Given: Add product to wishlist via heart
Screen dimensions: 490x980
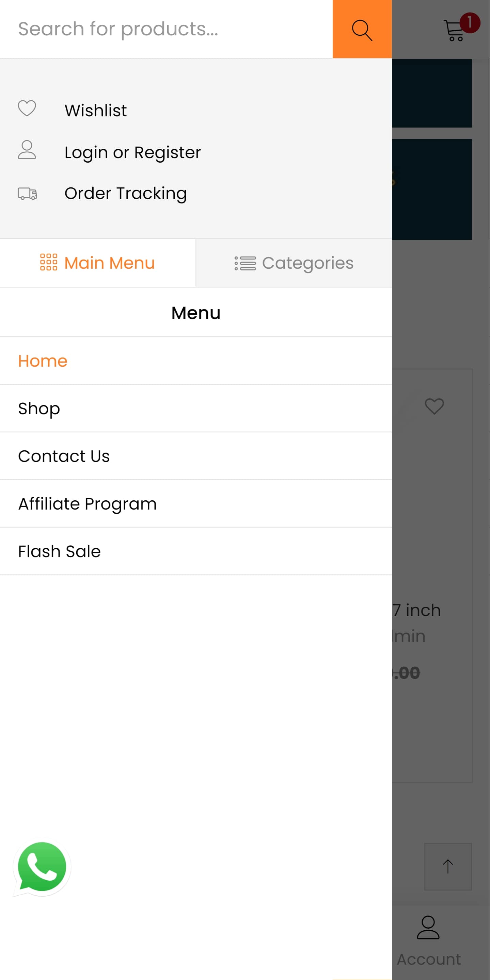Looking at the screenshot, I should click(x=434, y=406).
